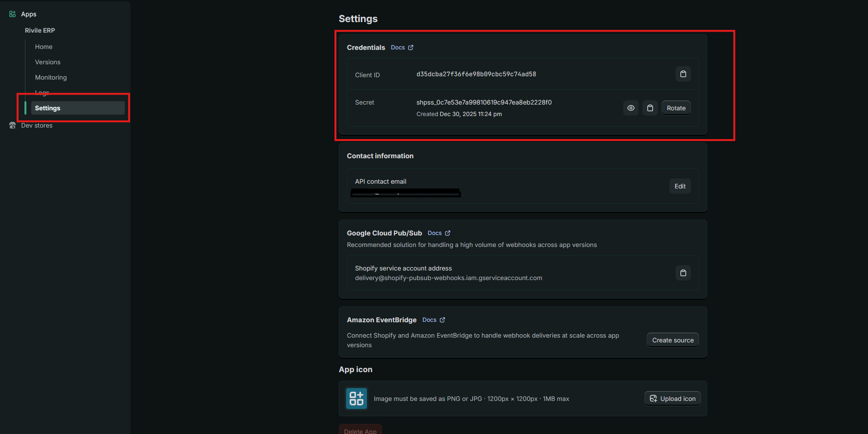868x434 pixels.
Task: Reveal the app Secret with eye icon
Action: pyautogui.click(x=631, y=108)
